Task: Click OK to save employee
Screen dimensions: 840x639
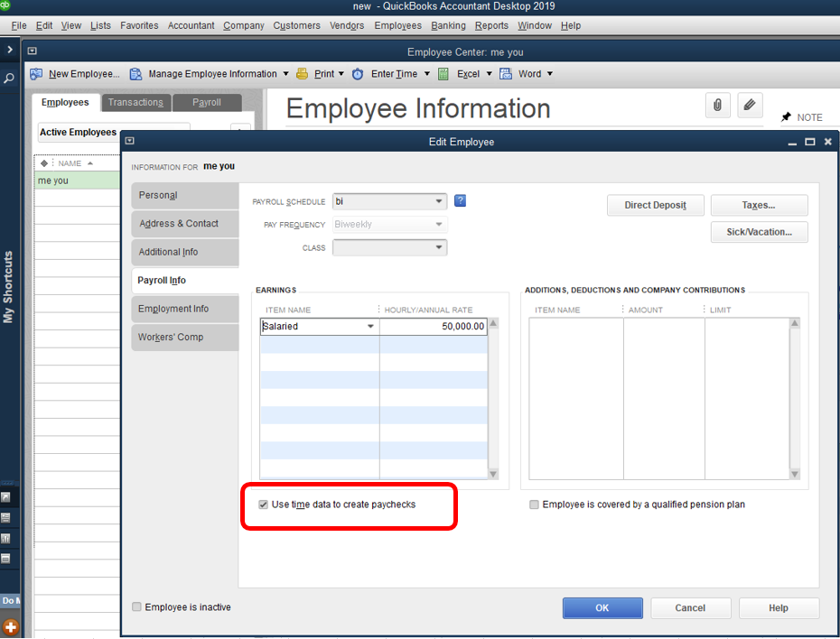Action: 602,608
